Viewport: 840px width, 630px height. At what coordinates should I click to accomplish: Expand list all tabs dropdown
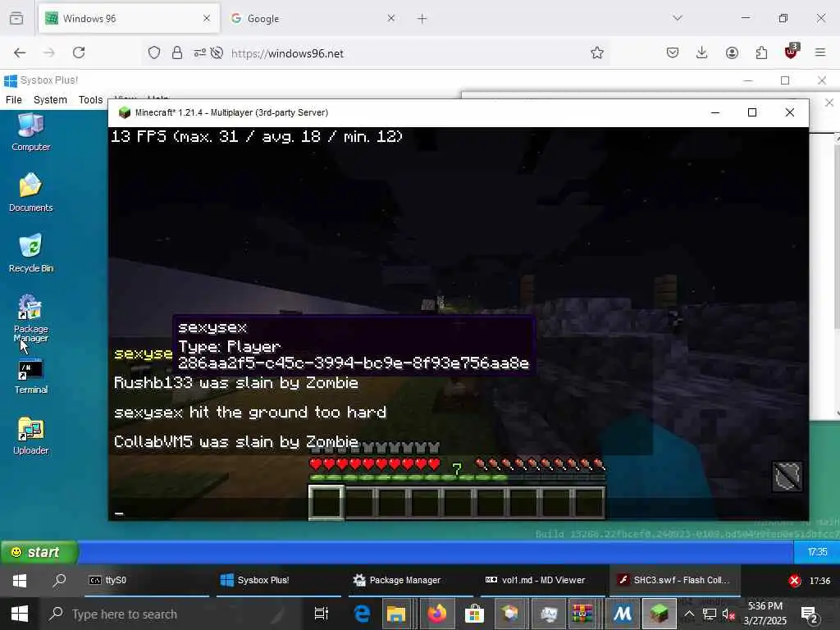(x=678, y=18)
